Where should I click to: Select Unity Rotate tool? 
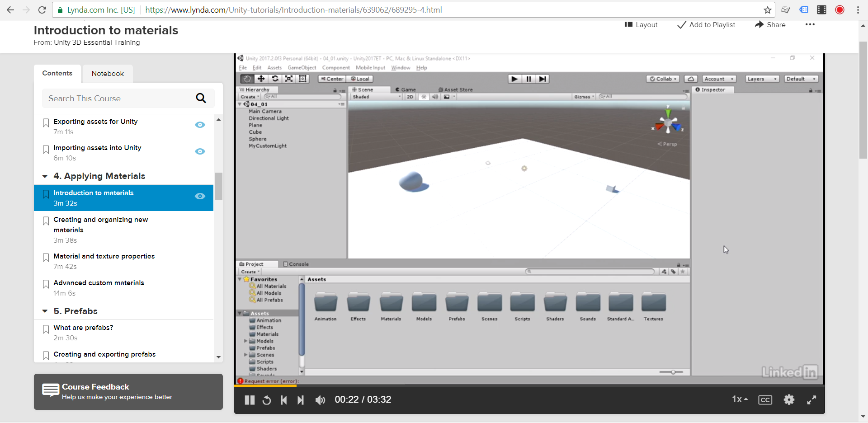tap(275, 79)
